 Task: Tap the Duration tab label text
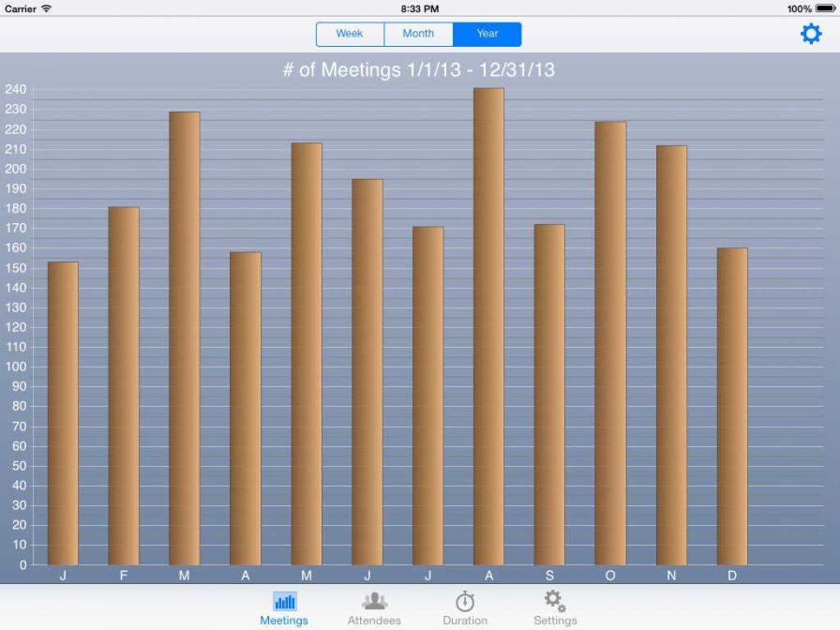[465, 620]
